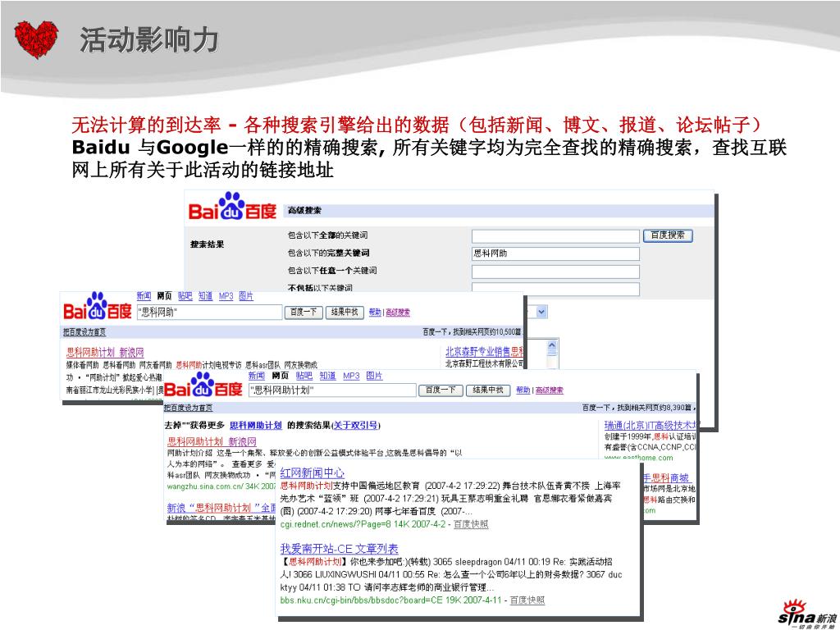Click the Sina 新浪 logo at slide corner
This screenshot has height=630, width=840.
click(x=807, y=614)
